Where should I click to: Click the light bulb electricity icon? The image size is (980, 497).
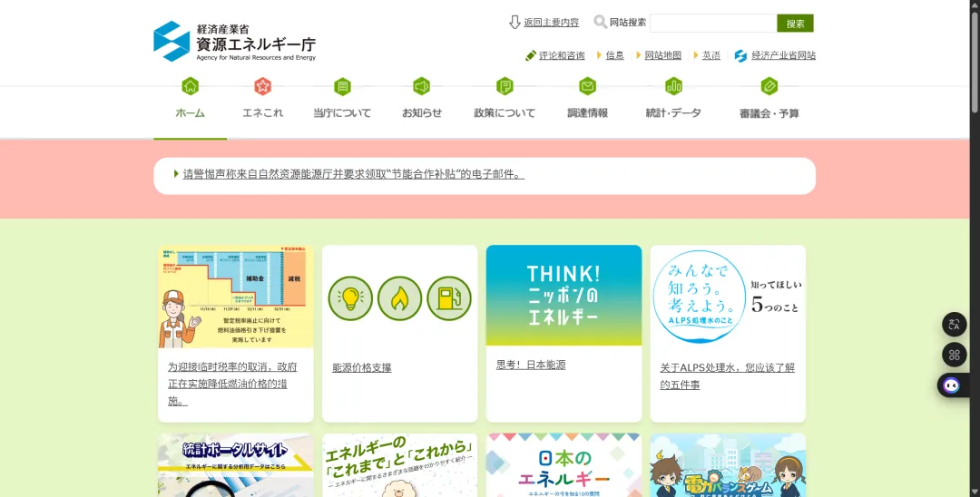[350, 298]
